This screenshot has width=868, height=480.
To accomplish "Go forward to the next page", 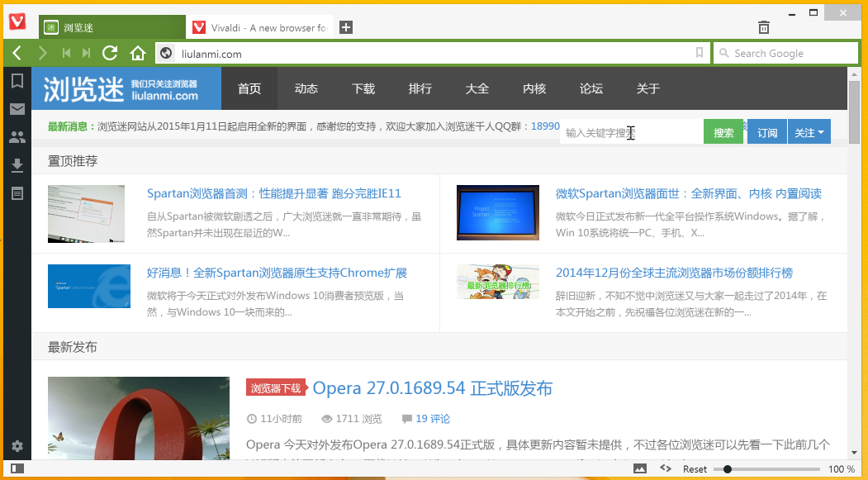I will [43, 53].
